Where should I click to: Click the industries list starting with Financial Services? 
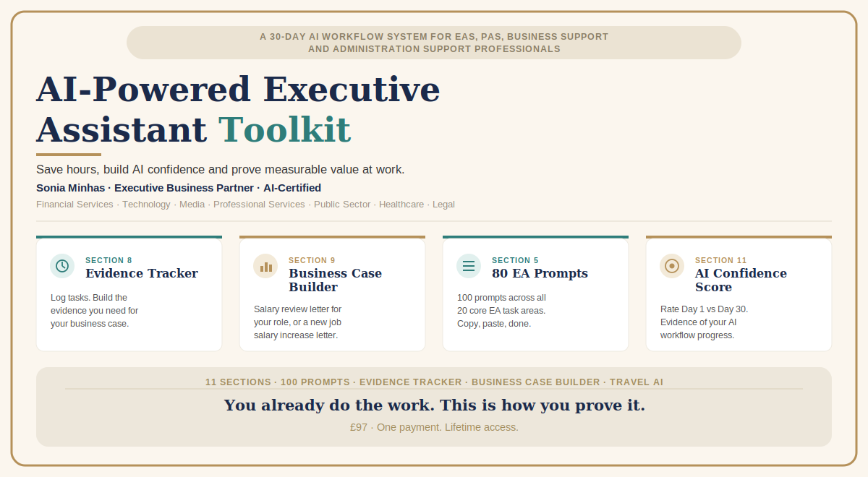tap(245, 205)
